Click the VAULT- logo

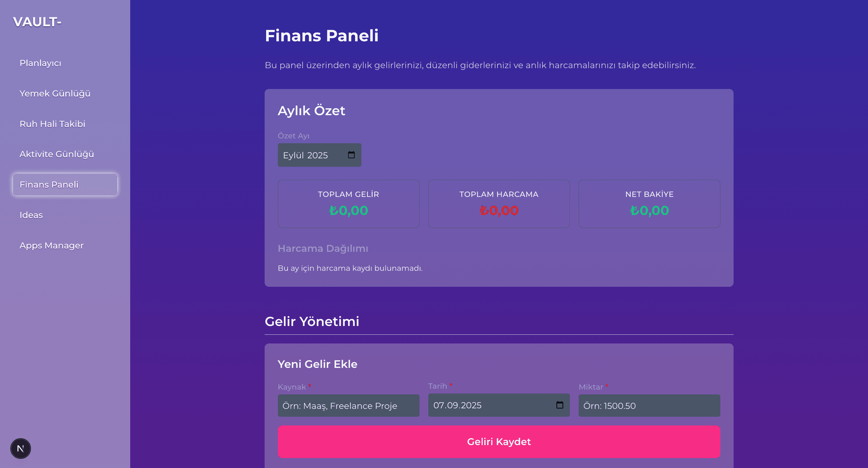tap(37, 22)
